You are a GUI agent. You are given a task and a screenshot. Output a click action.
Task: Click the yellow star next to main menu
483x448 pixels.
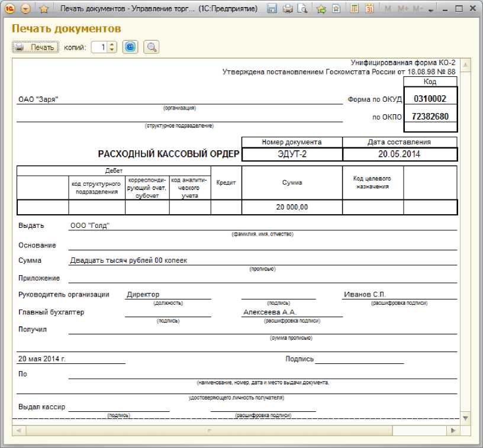coord(43,9)
